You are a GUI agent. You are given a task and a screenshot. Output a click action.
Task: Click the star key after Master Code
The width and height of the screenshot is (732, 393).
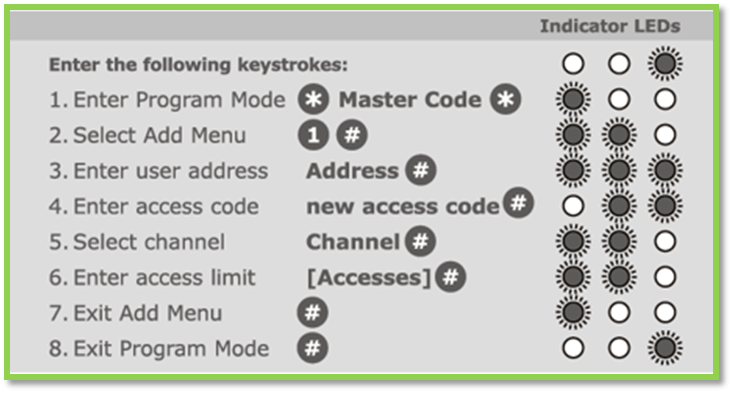click(506, 99)
